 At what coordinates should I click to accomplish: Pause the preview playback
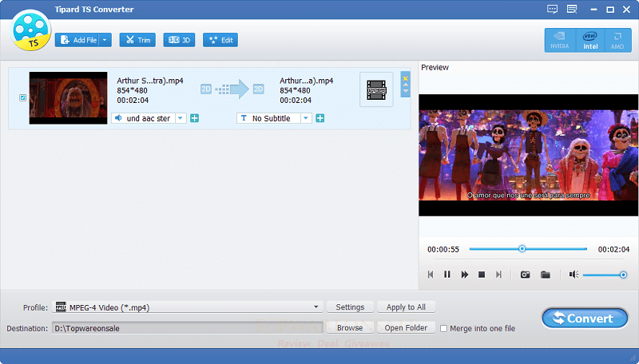447,275
